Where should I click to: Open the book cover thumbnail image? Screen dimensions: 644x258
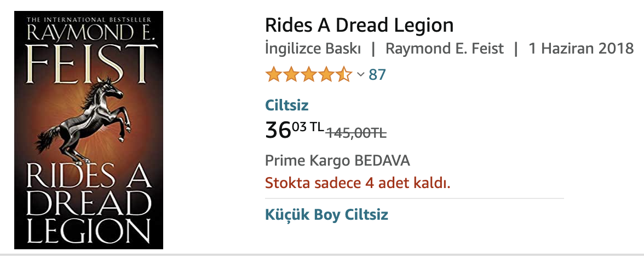(x=89, y=130)
